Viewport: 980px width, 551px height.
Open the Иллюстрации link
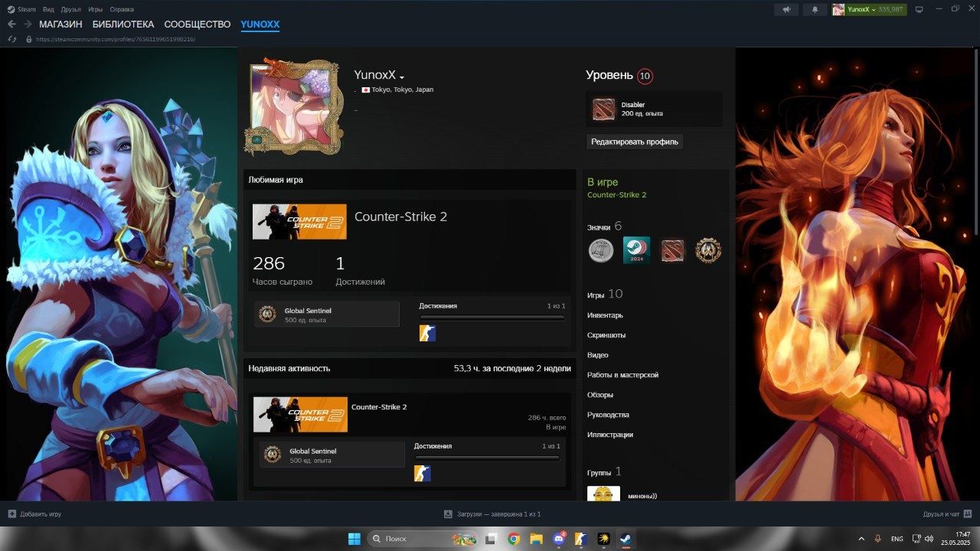click(x=610, y=435)
